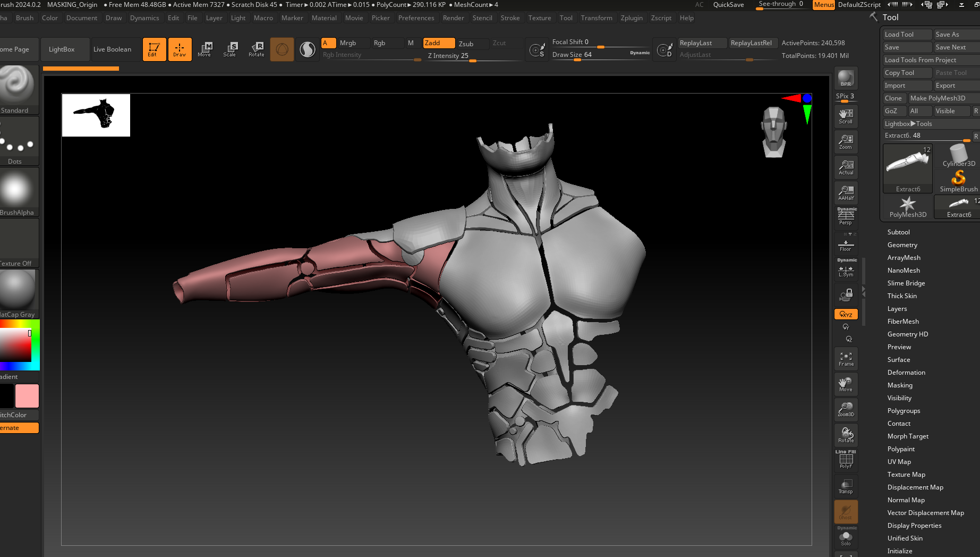This screenshot has height=557, width=980.
Task: Open the MatCap Gray material picker
Action: coord(17,294)
